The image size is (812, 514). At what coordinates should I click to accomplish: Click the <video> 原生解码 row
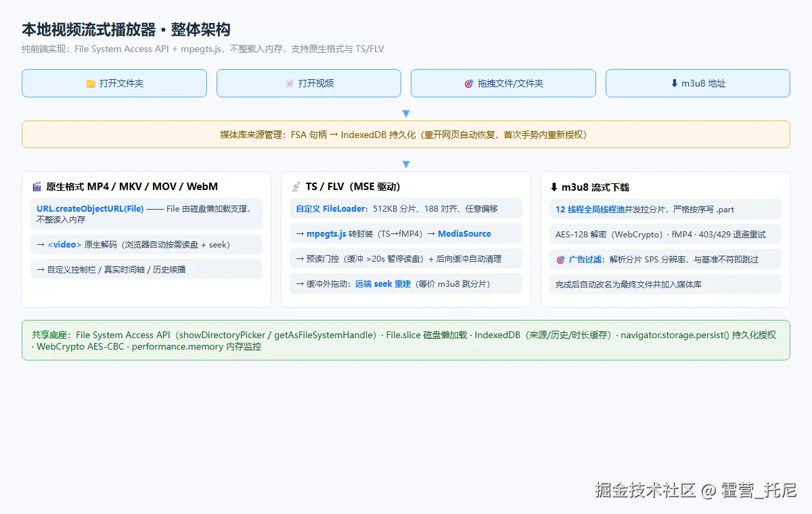(x=146, y=244)
